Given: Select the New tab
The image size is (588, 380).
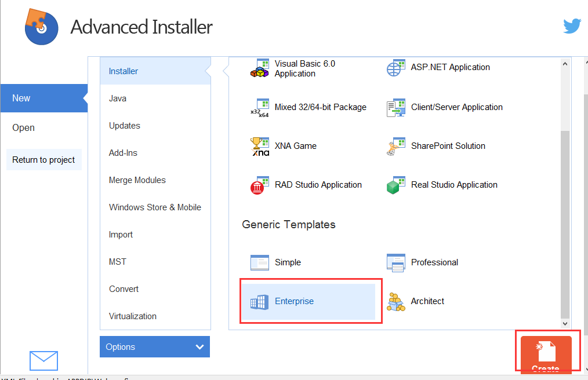Looking at the screenshot, I should pyautogui.click(x=44, y=98).
